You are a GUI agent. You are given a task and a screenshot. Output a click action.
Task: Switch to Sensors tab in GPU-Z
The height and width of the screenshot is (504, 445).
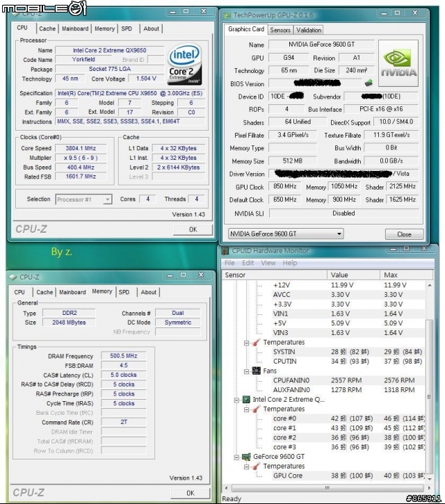click(x=280, y=30)
